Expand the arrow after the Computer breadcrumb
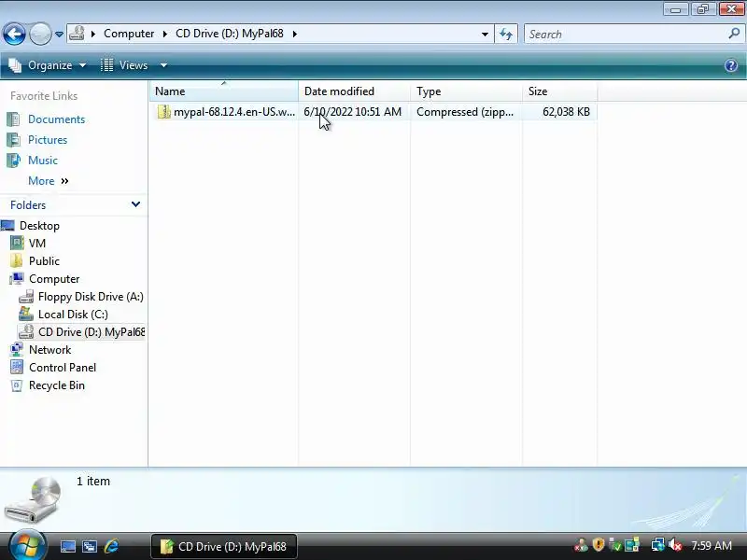The width and height of the screenshot is (747, 560). tap(165, 34)
